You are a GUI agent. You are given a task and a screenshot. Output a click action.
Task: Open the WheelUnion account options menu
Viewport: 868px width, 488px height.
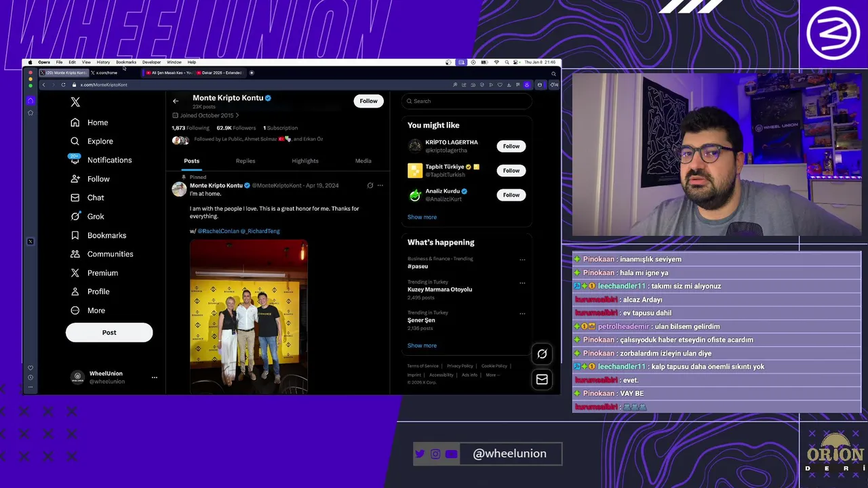point(154,378)
